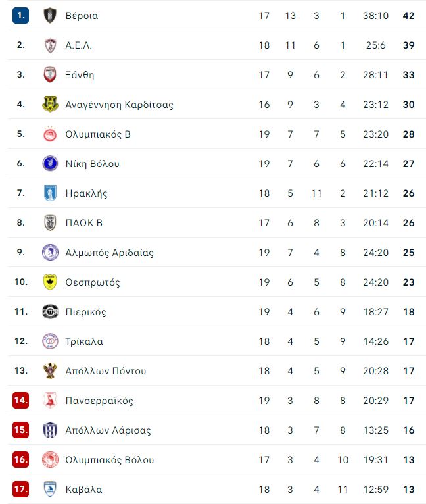Image resolution: width=426 pixels, height=504 pixels.
Task: Click the Ολυμπιακός Β red logo
Action: tap(50, 134)
